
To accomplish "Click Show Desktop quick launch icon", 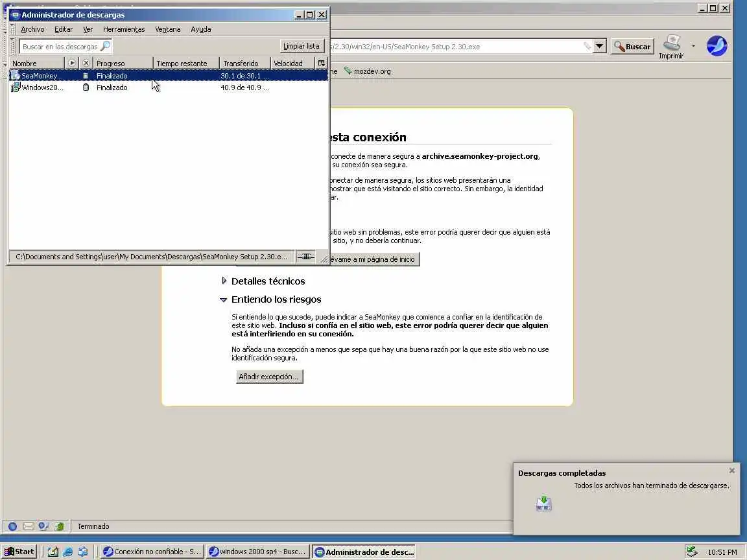I will click(x=53, y=552).
